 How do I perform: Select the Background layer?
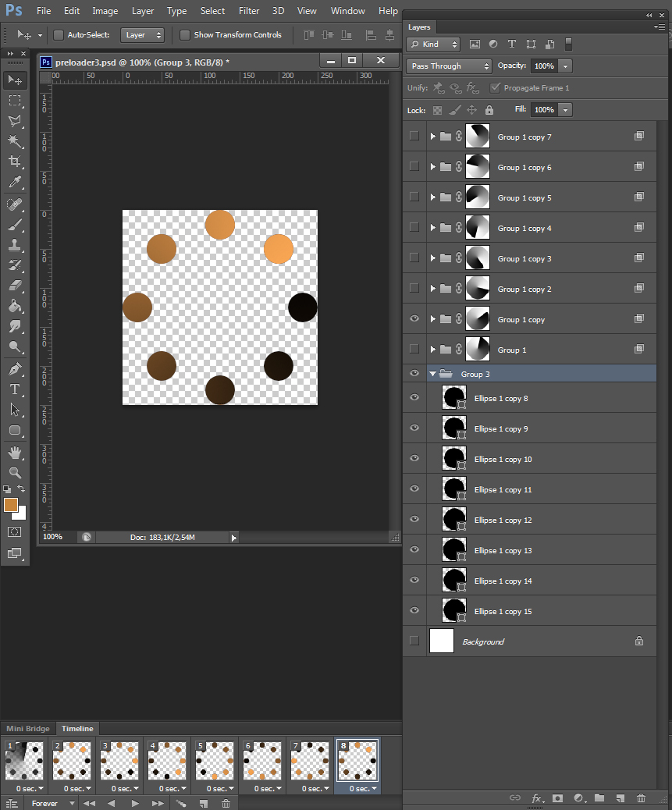[x=531, y=641]
